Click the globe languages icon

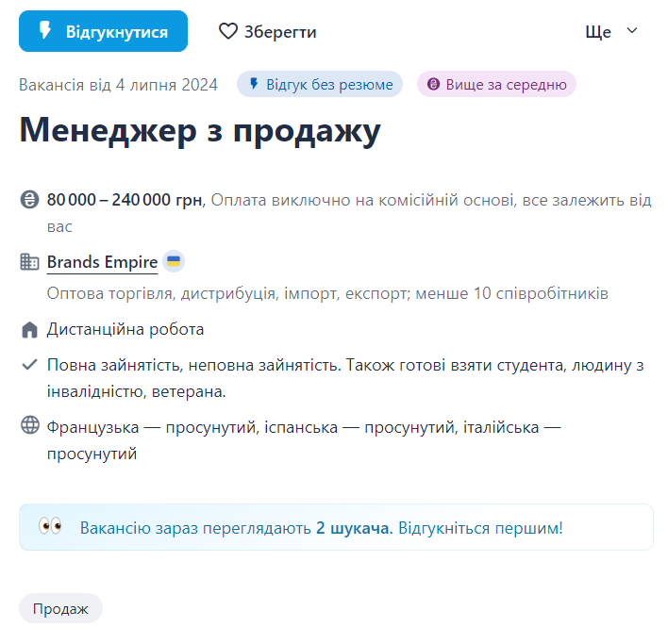(29, 425)
